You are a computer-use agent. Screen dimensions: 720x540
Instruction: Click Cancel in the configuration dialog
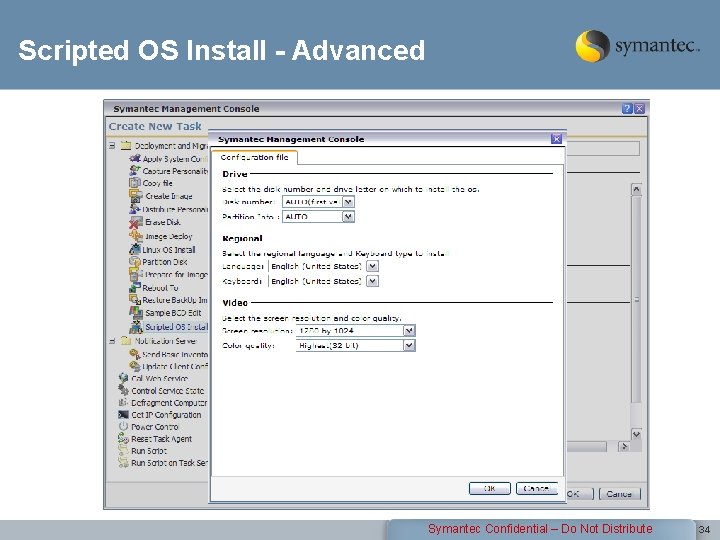point(537,488)
